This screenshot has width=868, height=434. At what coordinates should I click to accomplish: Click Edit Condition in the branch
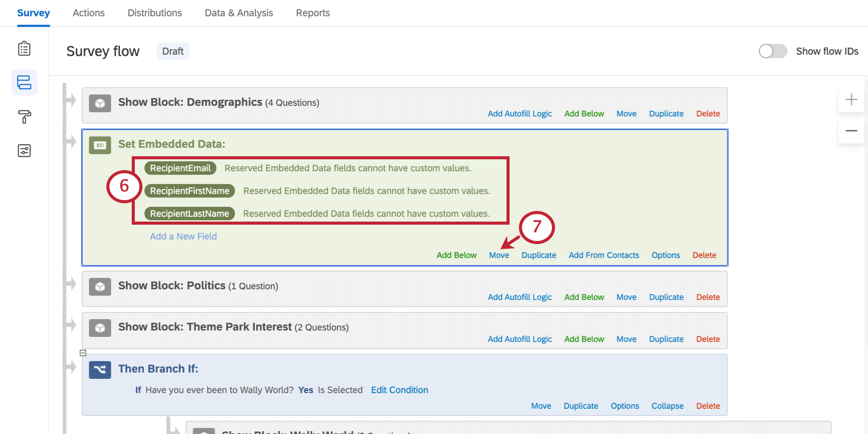399,390
